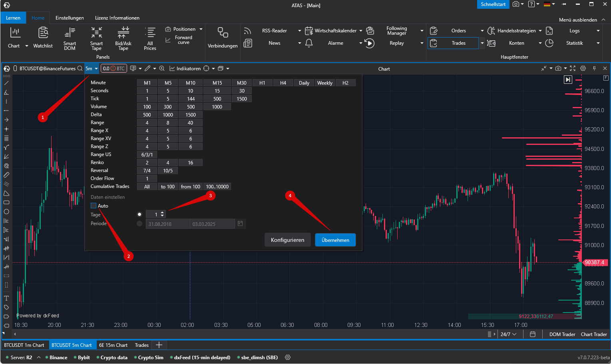Open the Statistik pie chart icon
The height and width of the screenshot is (364, 611).
click(x=549, y=43)
